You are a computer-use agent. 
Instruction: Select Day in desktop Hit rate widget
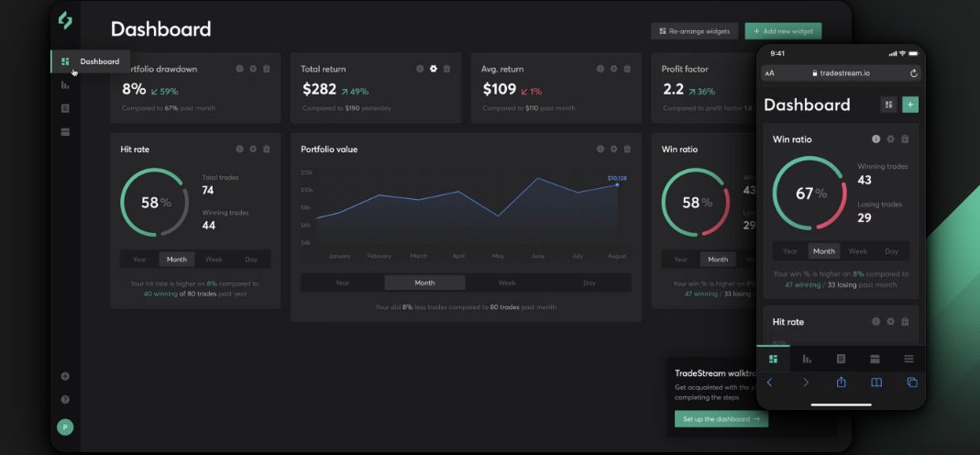(x=251, y=260)
